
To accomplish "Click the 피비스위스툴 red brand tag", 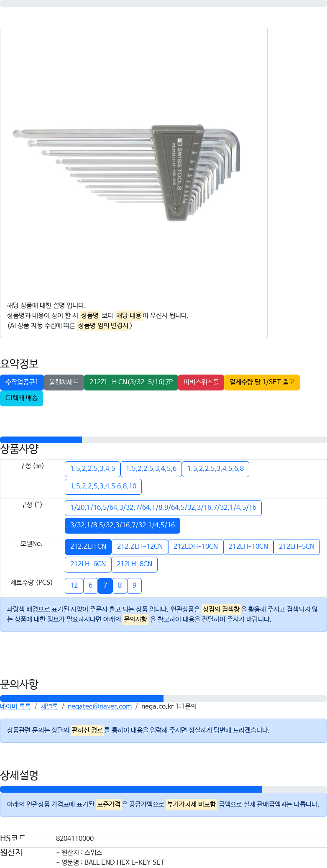I will pos(201,382).
